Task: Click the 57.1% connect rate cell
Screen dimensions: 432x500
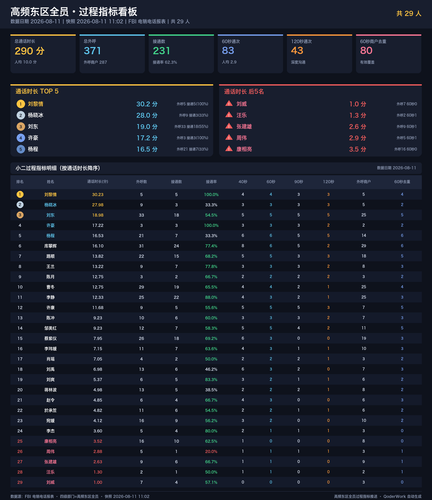Action: [211, 483]
